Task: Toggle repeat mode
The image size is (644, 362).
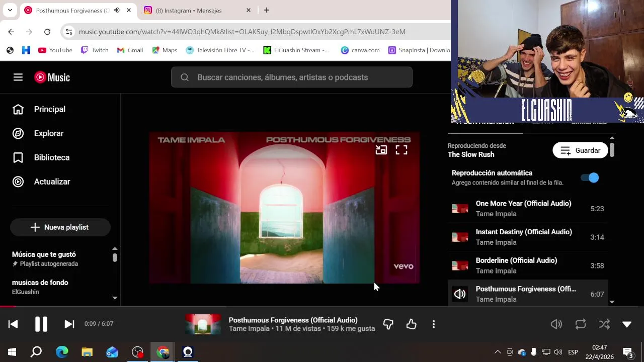Action: point(581,324)
